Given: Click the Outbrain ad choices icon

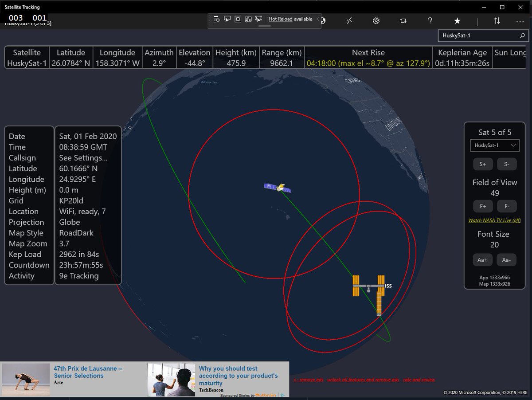Looking at the screenshot, I should pyautogui.click(x=282, y=395).
